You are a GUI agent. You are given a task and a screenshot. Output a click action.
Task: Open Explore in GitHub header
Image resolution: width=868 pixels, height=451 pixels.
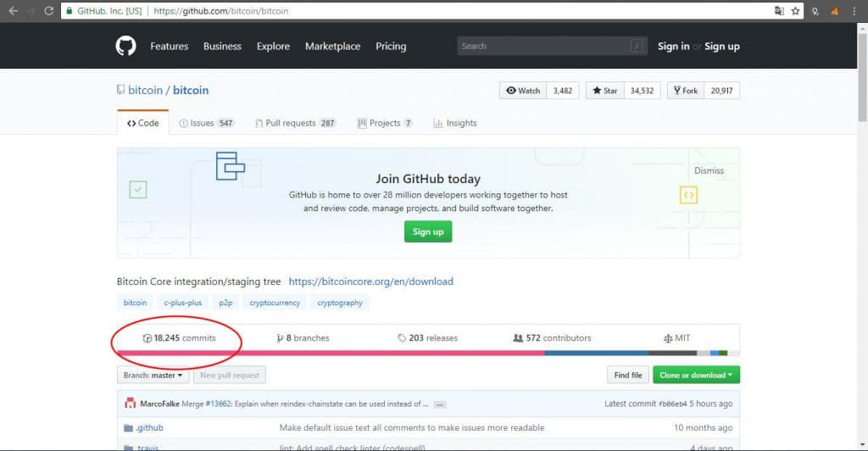coord(273,47)
